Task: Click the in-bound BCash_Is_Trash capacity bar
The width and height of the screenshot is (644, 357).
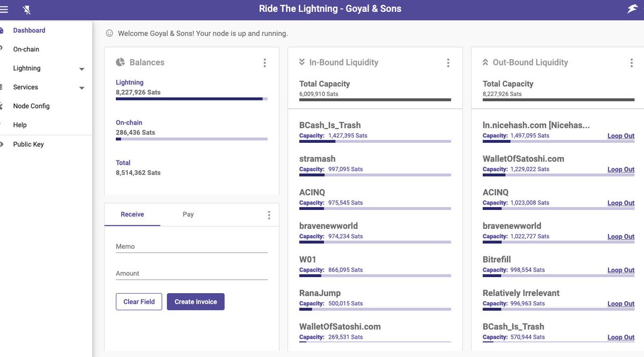Action: pos(375,141)
